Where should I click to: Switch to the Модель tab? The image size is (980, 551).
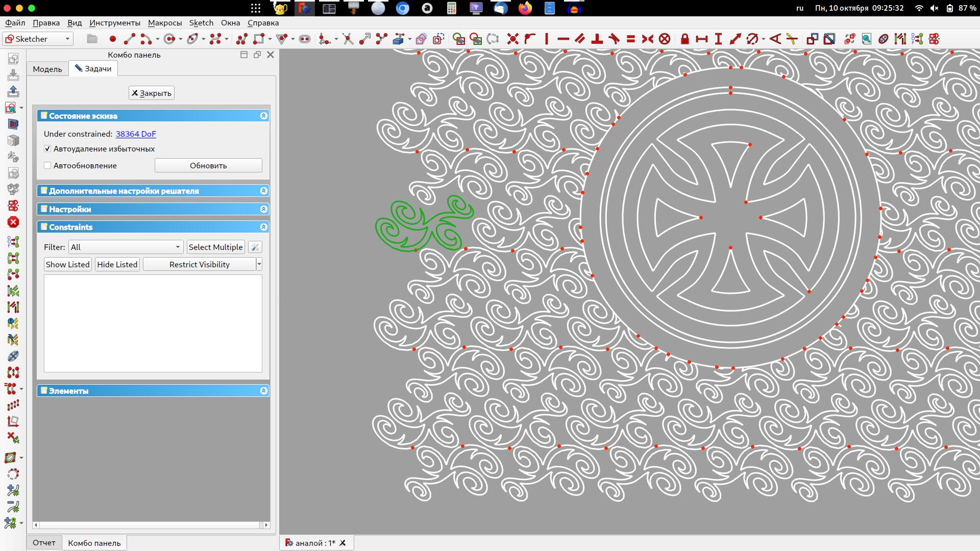tap(47, 69)
